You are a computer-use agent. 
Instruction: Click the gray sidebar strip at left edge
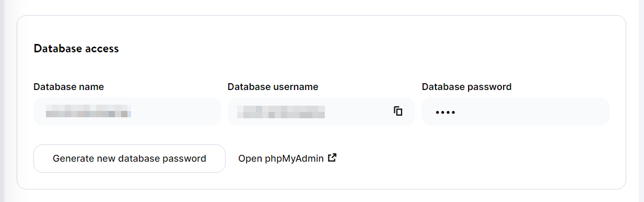point(2,101)
